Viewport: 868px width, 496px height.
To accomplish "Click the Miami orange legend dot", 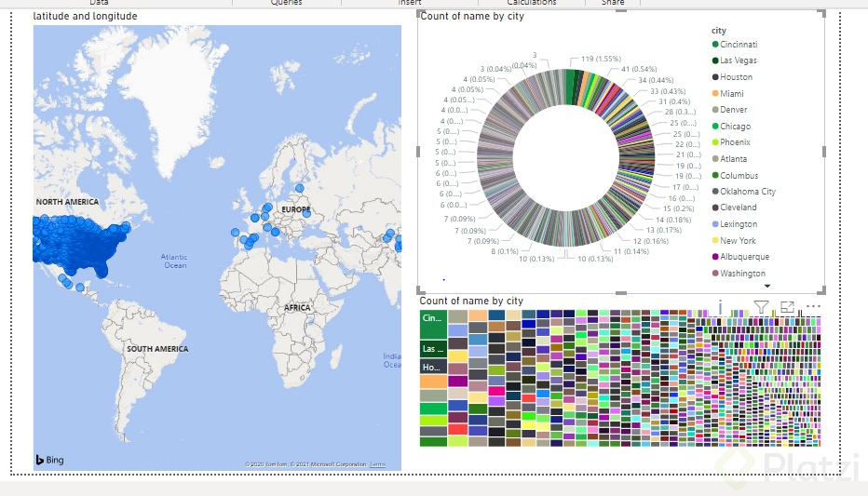I will [715, 93].
